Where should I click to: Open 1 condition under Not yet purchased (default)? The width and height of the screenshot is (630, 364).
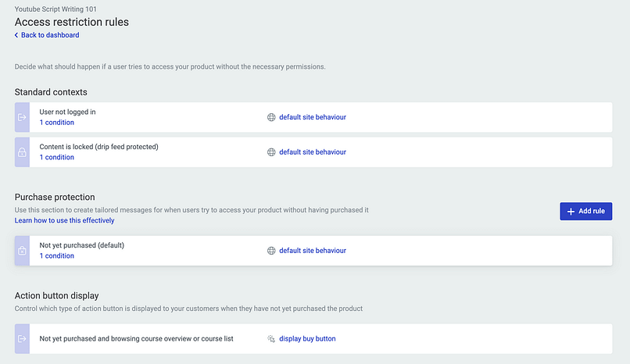pyautogui.click(x=56, y=256)
